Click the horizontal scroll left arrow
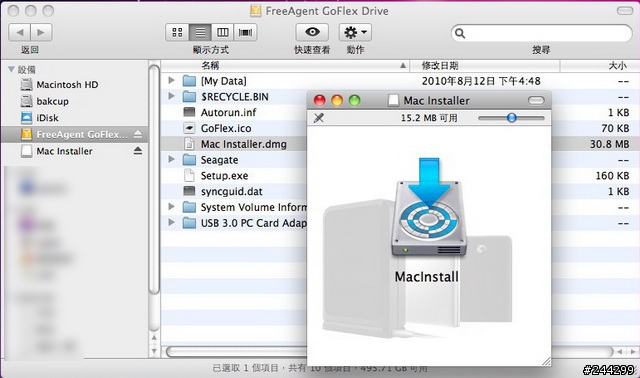The image size is (640, 378). (620, 351)
